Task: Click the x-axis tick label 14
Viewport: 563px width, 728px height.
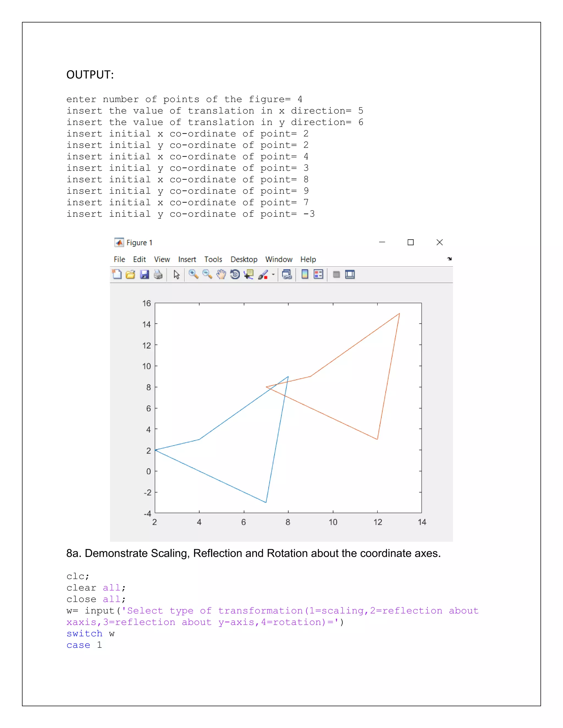Action: 422,522
